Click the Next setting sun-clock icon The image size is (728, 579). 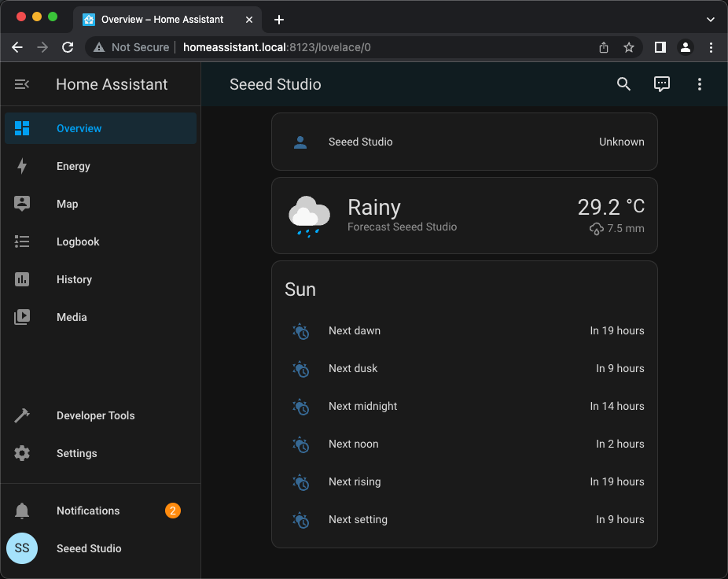[x=301, y=519]
